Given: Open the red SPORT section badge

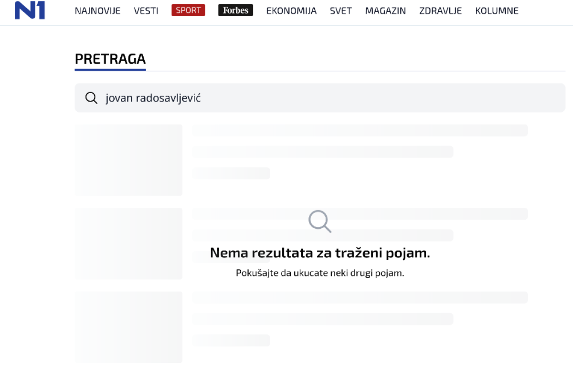Looking at the screenshot, I should click(x=188, y=11).
